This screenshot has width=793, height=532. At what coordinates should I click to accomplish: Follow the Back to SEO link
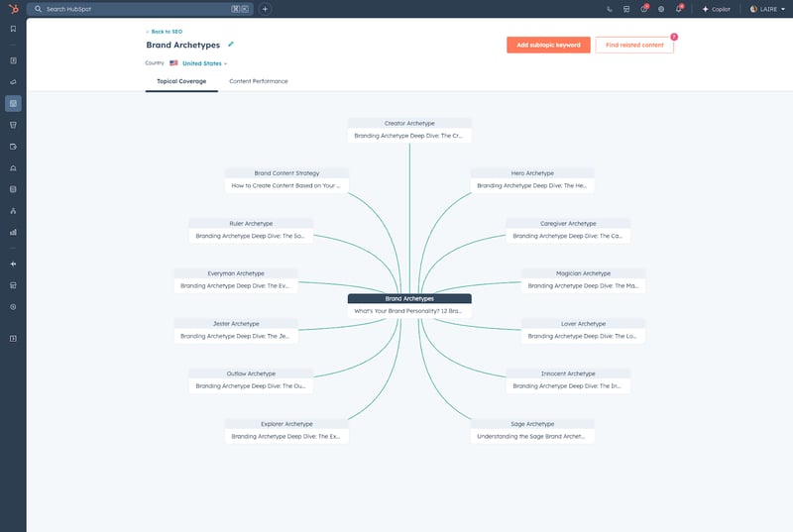click(164, 32)
